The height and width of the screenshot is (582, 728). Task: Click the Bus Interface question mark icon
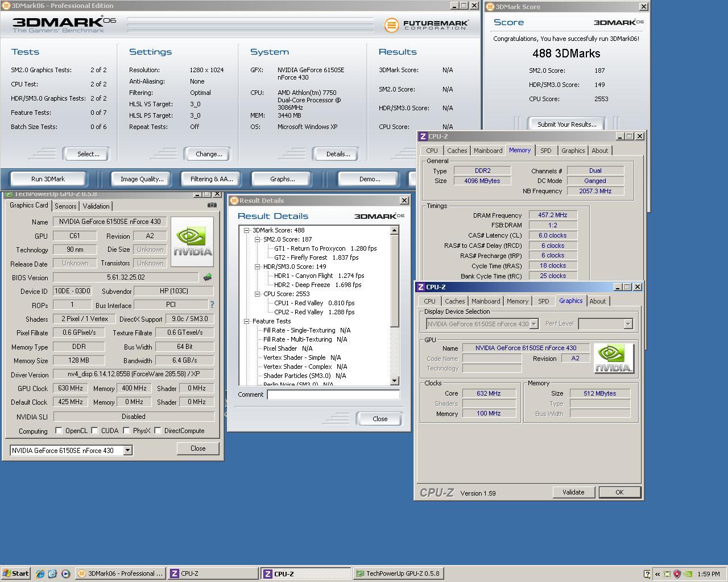click(212, 305)
